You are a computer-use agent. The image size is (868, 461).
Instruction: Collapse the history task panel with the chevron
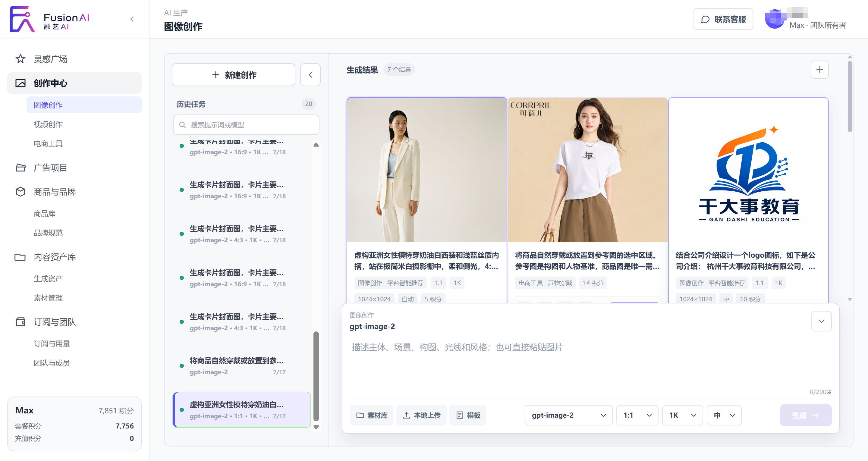click(310, 74)
